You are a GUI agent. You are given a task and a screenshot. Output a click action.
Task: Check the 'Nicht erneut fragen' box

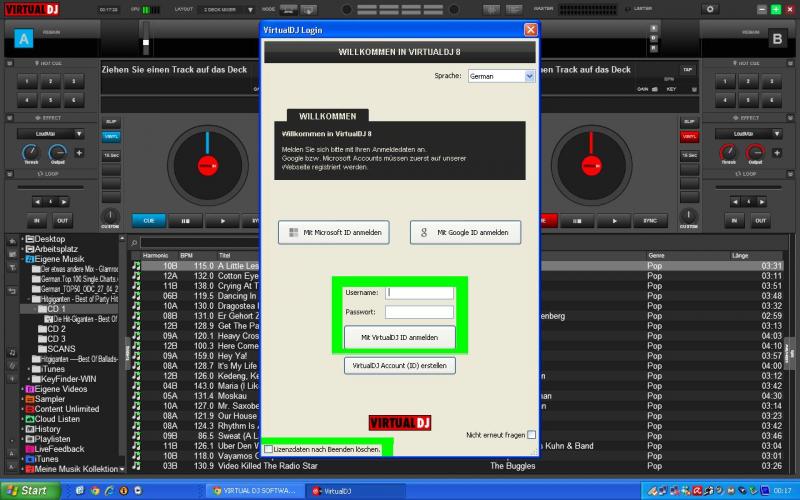tap(531, 435)
